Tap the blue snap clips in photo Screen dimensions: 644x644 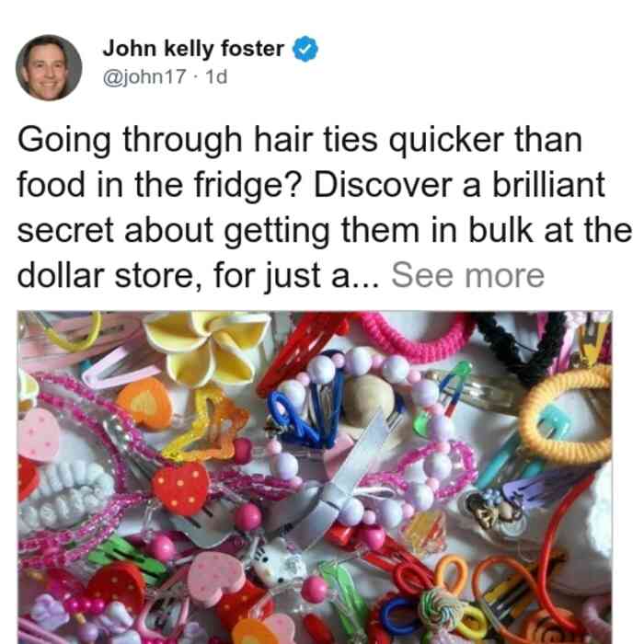pos(306,413)
